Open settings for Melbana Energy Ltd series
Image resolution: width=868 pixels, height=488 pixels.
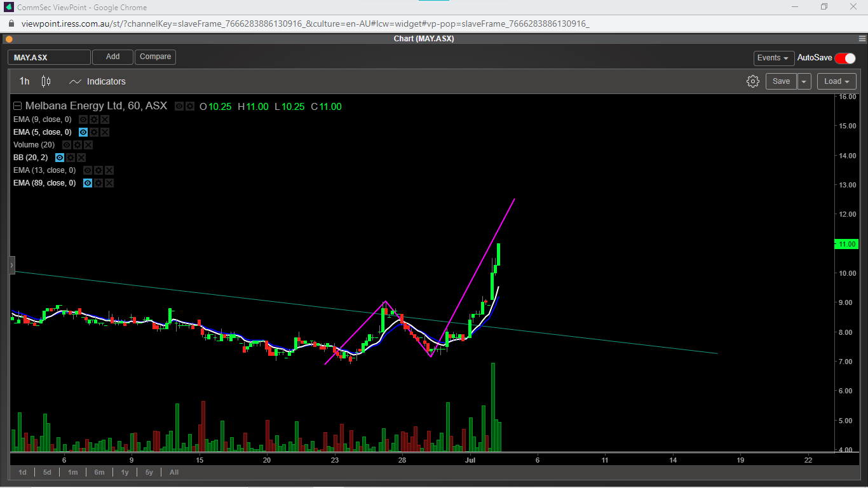(190, 107)
